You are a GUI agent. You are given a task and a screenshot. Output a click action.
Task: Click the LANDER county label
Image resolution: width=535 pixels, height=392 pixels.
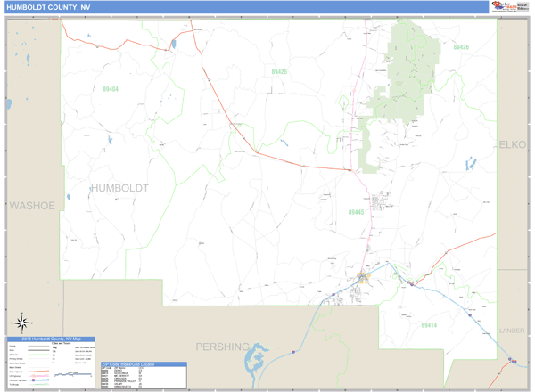pos(513,330)
